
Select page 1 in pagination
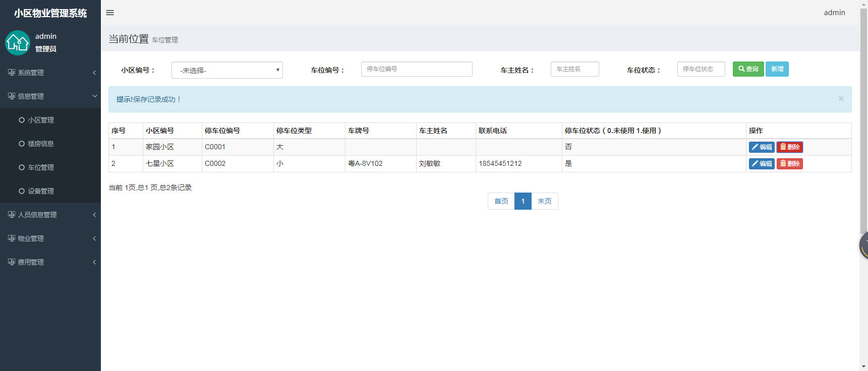click(x=523, y=201)
